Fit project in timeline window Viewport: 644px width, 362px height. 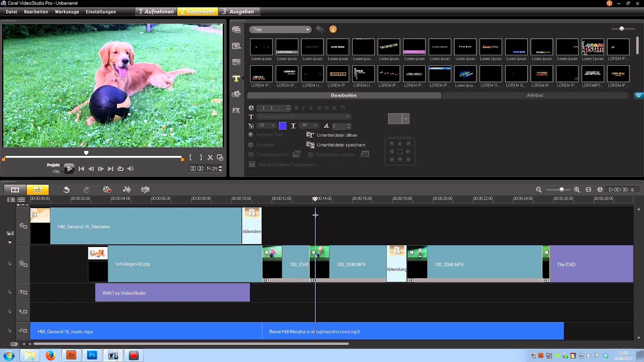(589, 190)
